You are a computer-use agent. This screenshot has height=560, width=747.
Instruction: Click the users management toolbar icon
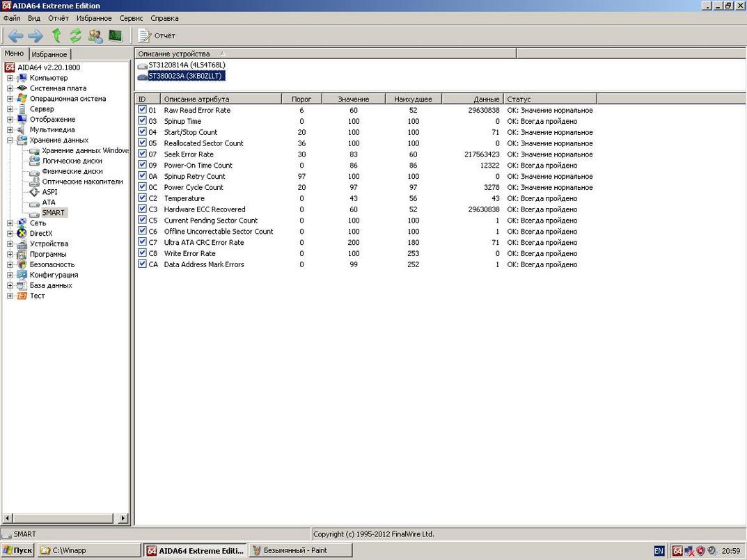(x=95, y=35)
